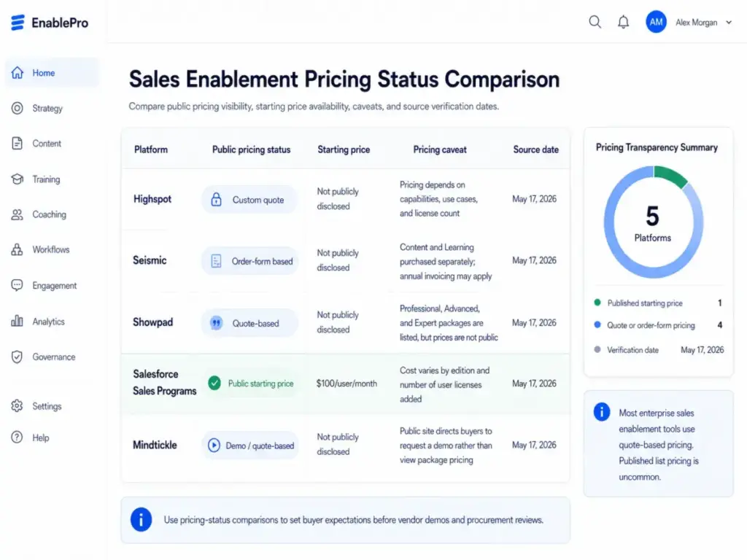Open Help label in sidebar
This screenshot has height=560, width=747.
coord(41,437)
